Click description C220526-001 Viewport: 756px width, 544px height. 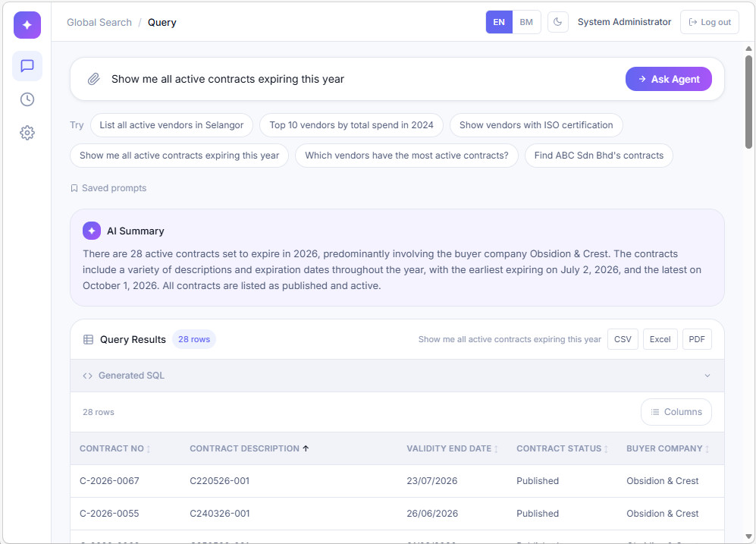click(219, 481)
